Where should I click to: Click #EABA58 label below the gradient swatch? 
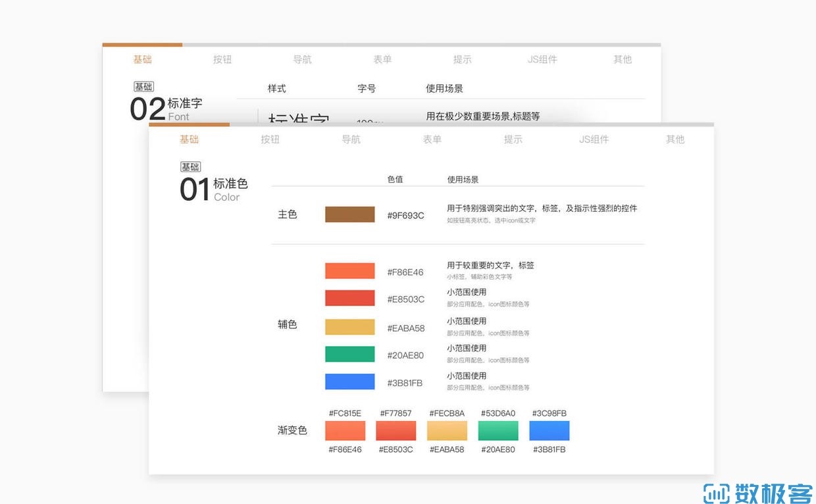[x=447, y=449]
